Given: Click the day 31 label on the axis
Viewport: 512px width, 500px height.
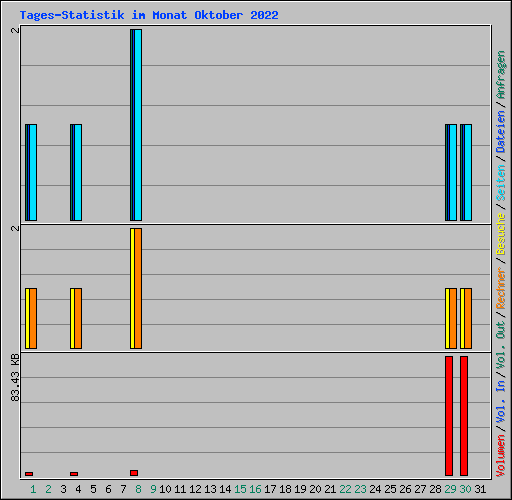Looking at the screenshot, I should pos(480,489).
